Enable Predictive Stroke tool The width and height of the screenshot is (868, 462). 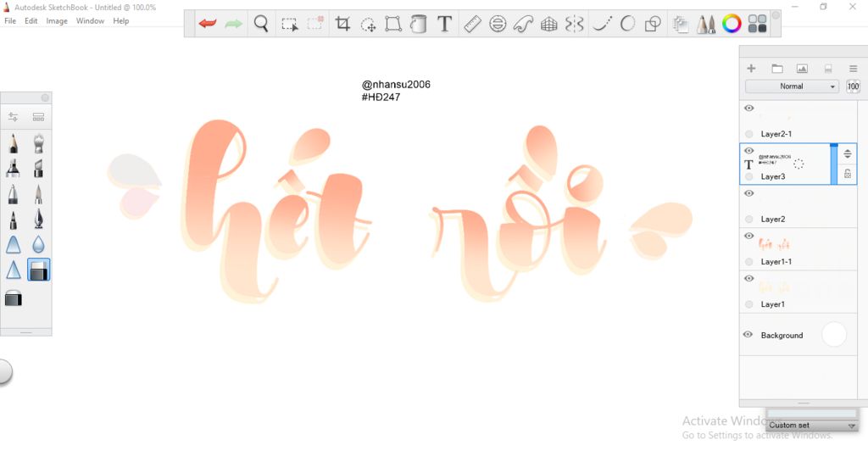coord(627,24)
